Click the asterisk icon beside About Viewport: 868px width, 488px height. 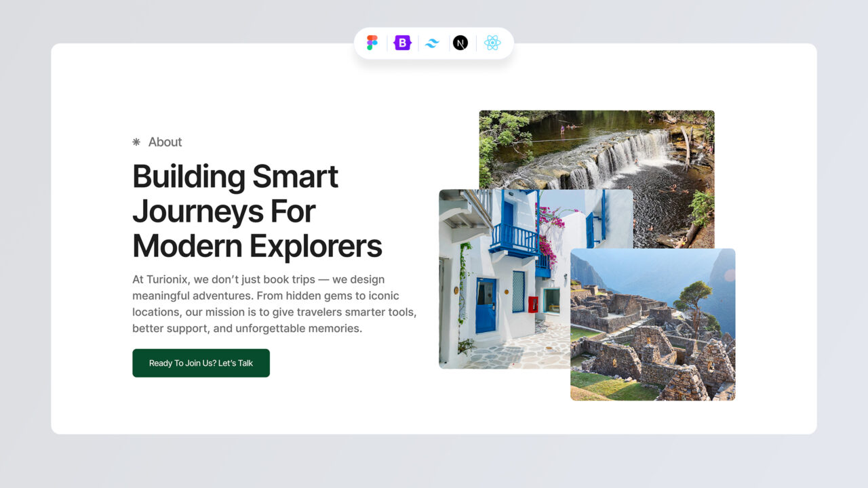pyautogui.click(x=136, y=142)
